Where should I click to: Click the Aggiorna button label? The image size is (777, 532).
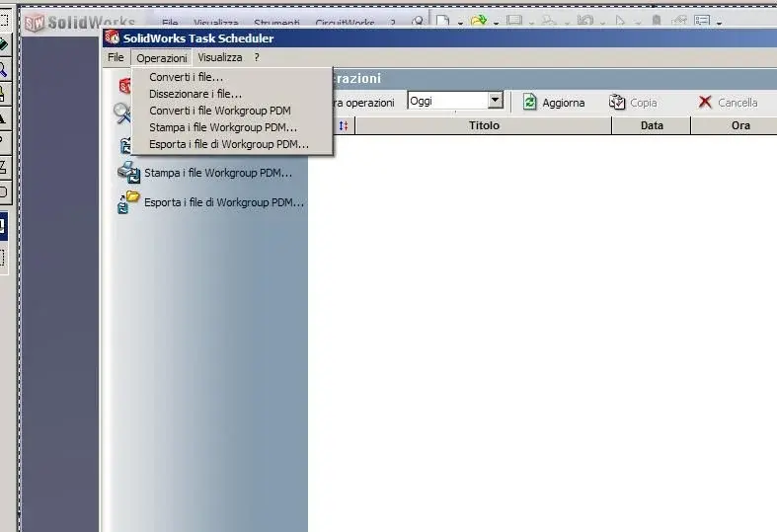coord(564,103)
